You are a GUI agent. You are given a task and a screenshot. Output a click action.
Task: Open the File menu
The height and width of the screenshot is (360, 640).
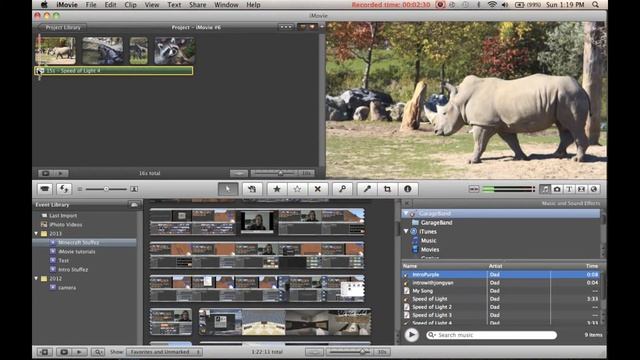point(91,5)
